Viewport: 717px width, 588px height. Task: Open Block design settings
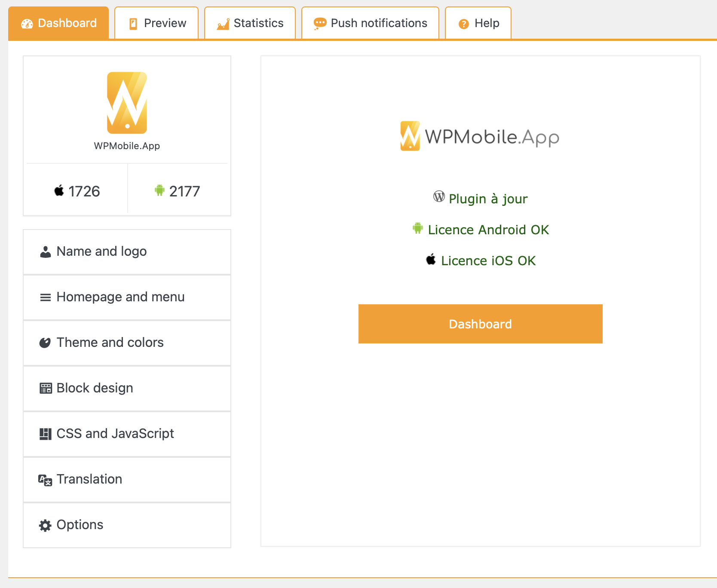coord(127,389)
